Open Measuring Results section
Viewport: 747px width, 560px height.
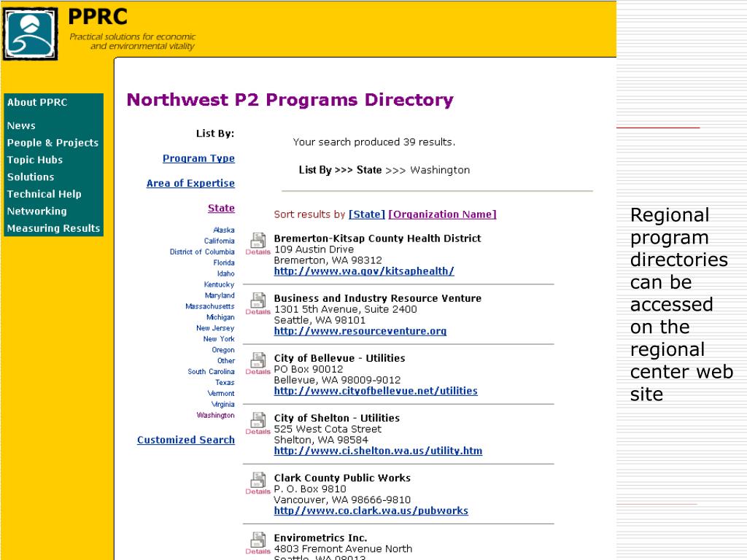tap(53, 228)
